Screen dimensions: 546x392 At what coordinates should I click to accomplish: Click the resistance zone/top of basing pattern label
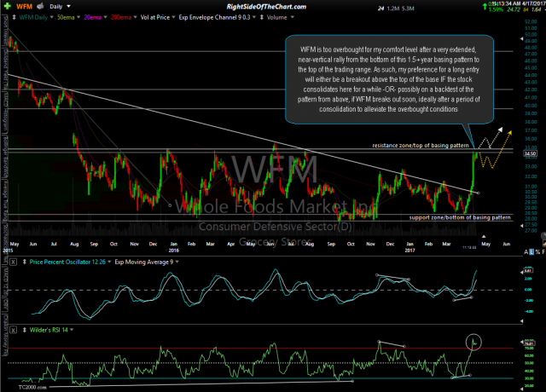[x=421, y=146]
